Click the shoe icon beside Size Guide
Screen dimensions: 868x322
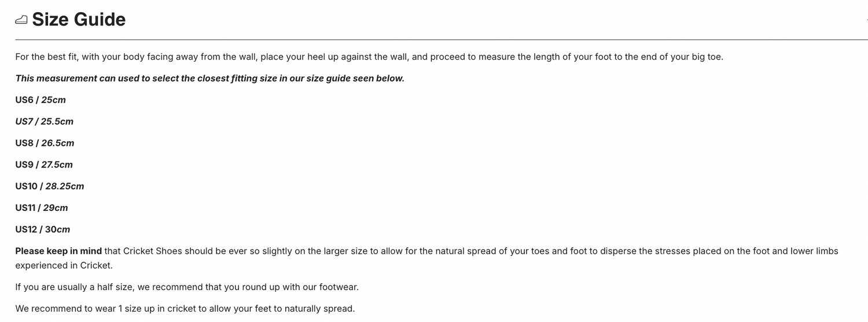point(21,20)
